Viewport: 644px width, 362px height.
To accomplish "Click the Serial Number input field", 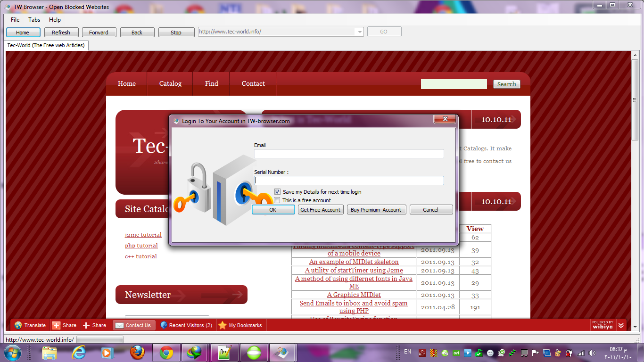I will pyautogui.click(x=349, y=181).
